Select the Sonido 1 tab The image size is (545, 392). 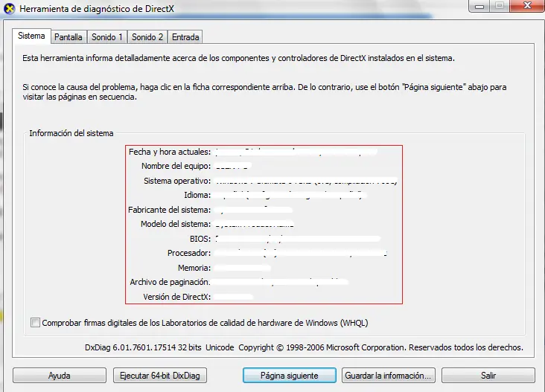tap(107, 37)
